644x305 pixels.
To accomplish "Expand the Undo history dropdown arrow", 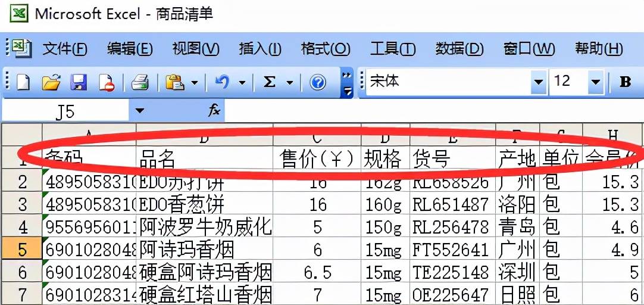I will (242, 83).
